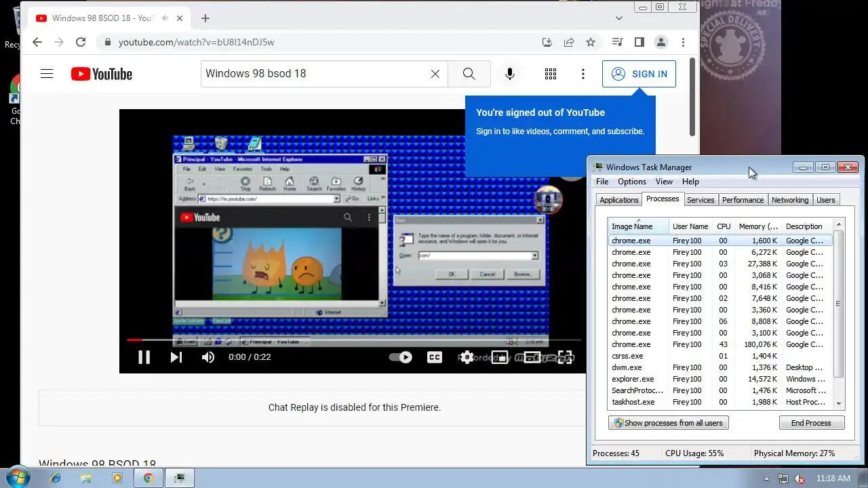Image resolution: width=868 pixels, height=488 pixels.
Task: Open Chrome media controls icon
Action: [x=617, y=42]
